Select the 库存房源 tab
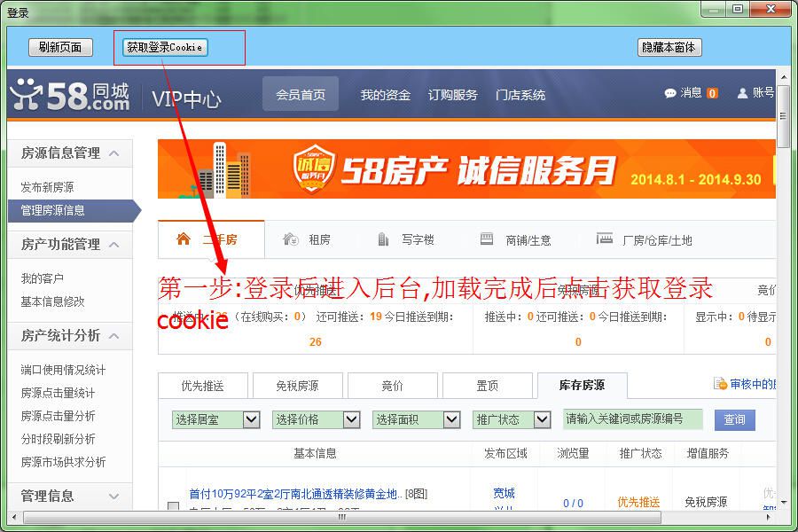The height and width of the screenshot is (532, 798). pos(583,386)
